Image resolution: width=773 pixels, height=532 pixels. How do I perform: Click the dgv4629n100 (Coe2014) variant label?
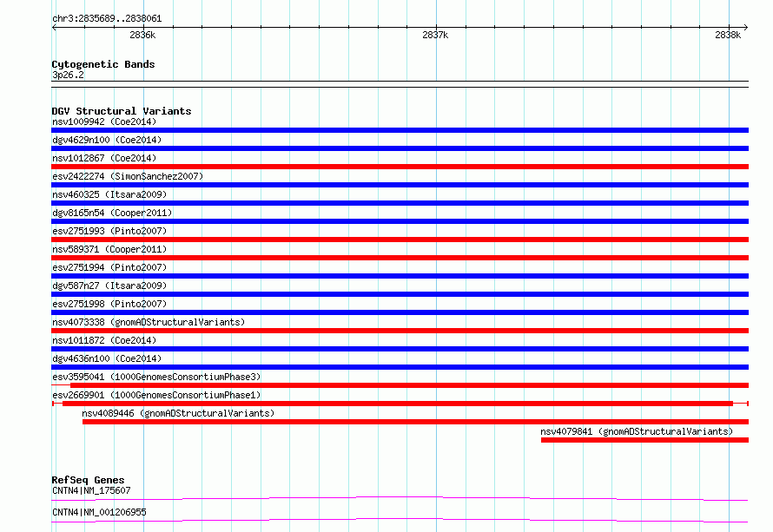coord(107,140)
